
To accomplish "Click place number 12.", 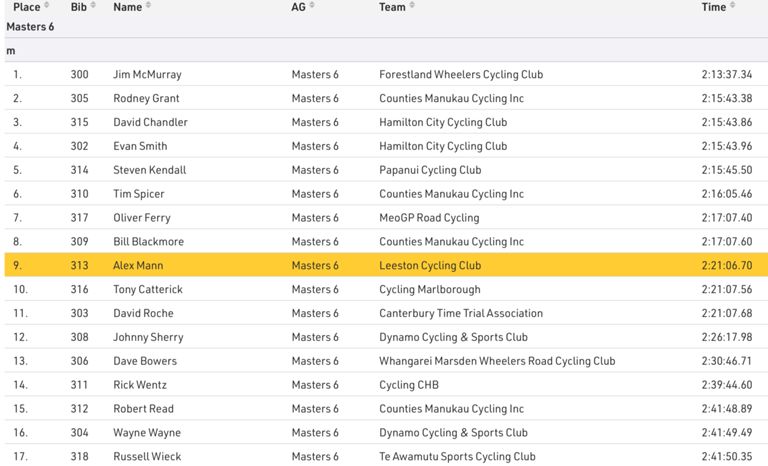I will pyautogui.click(x=21, y=337).
